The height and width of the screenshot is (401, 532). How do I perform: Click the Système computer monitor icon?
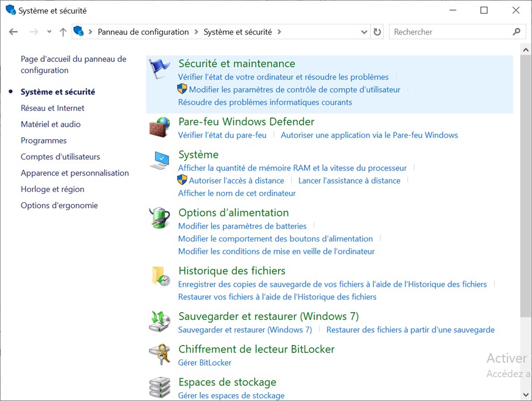coord(160,160)
